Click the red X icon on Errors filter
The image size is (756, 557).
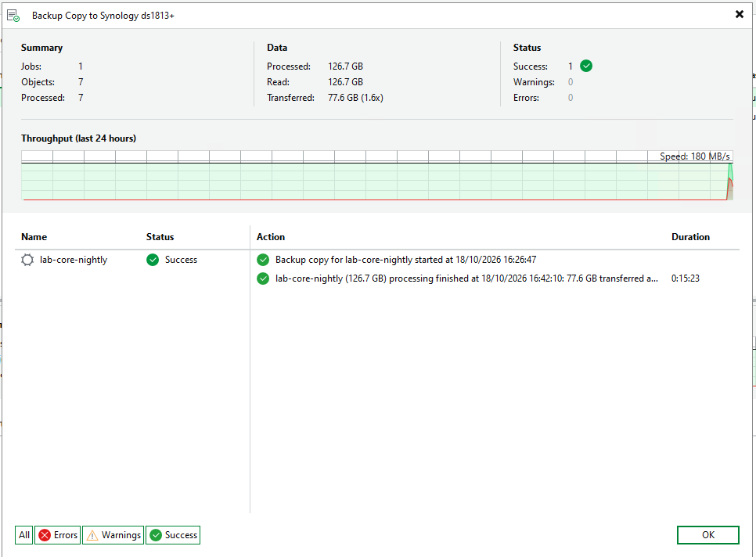(x=45, y=535)
